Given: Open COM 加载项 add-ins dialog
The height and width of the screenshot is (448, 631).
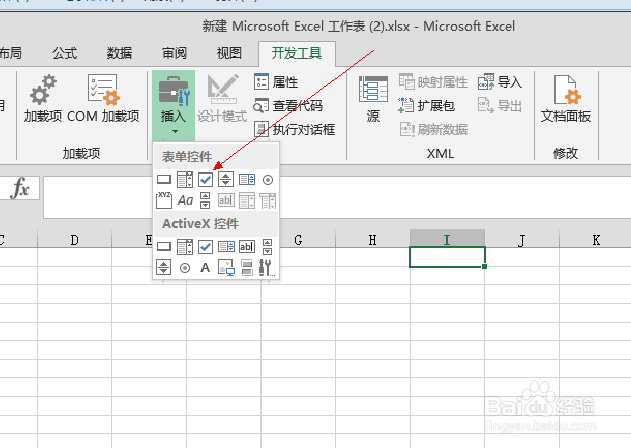Looking at the screenshot, I should point(103,99).
